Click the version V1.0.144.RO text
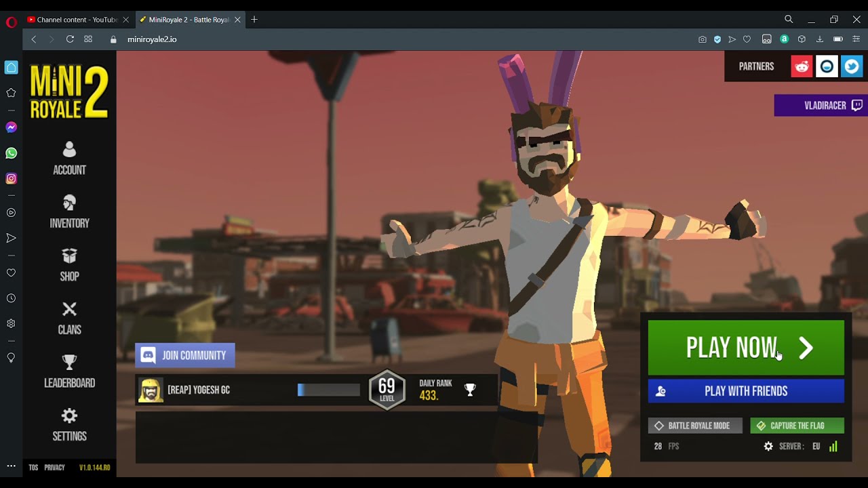This screenshot has width=868, height=488. point(94,468)
